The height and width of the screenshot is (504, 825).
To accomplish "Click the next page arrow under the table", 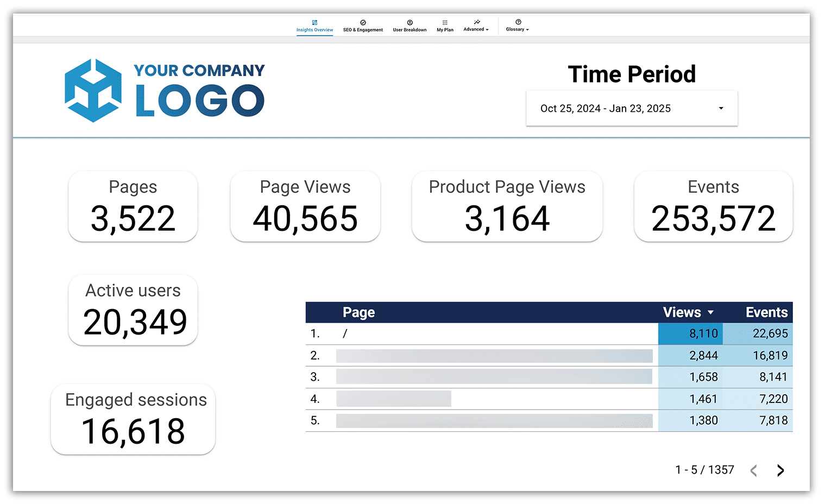I will (780, 470).
